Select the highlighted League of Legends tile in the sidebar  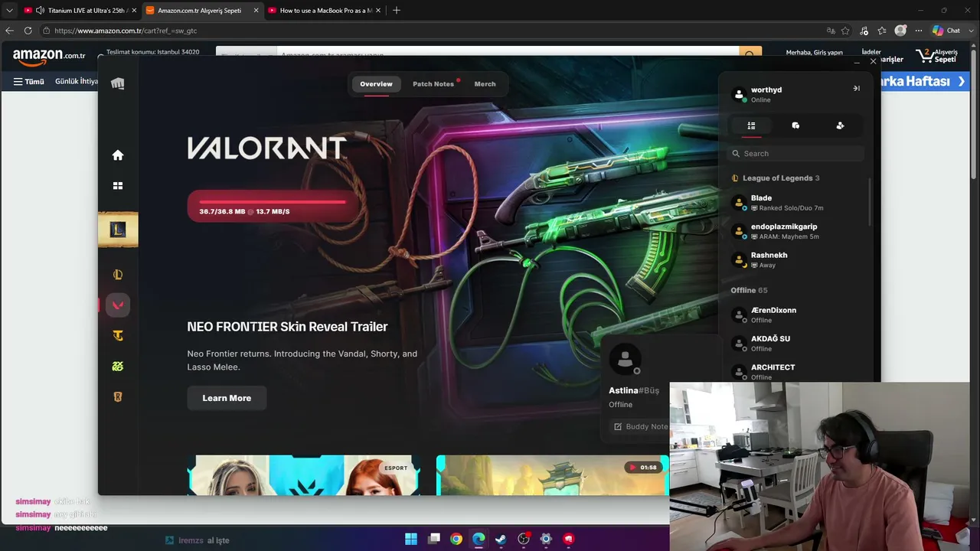pos(118,230)
